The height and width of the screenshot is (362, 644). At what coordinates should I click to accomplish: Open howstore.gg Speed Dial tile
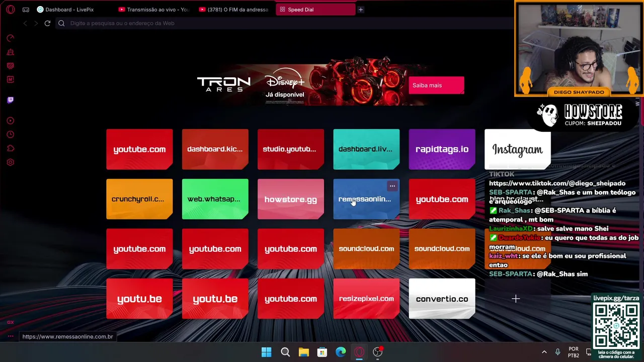(291, 199)
